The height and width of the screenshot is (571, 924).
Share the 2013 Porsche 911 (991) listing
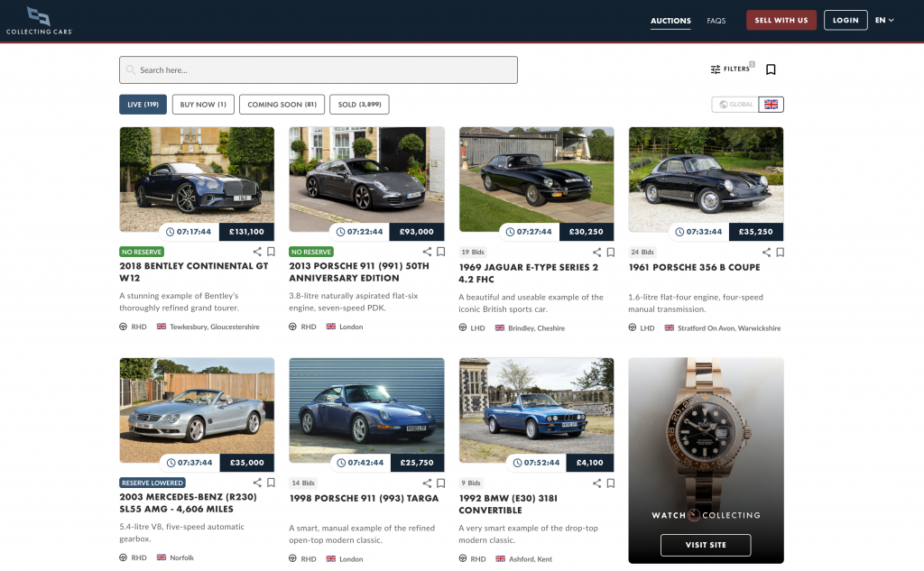pyautogui.click(x=427, y=252)
